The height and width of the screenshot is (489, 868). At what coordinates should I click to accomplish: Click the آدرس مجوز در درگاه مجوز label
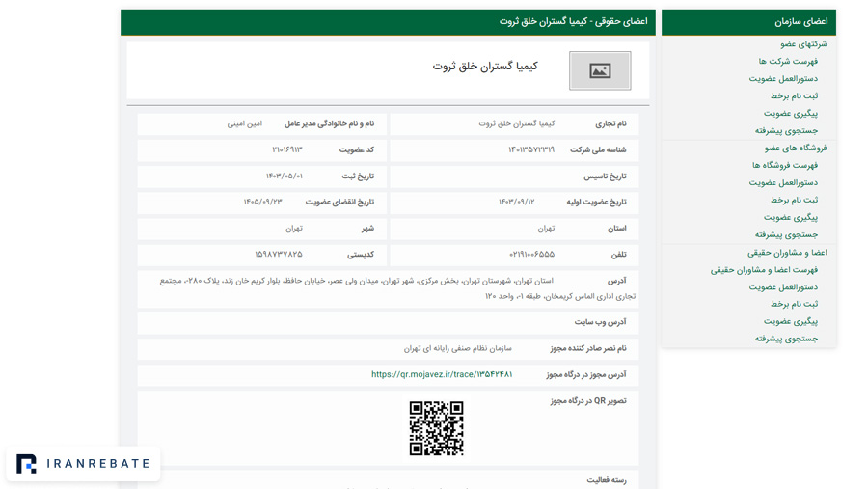[586, 374]
